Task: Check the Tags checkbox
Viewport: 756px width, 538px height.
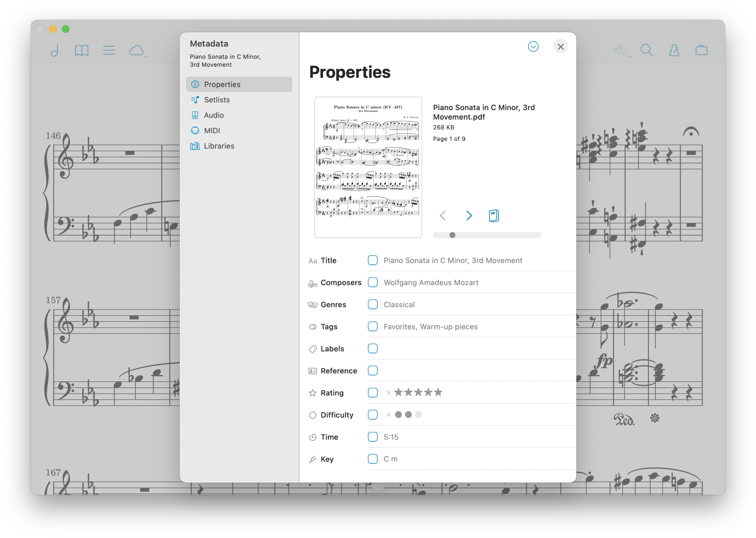Action: click(x=373, y=326)
